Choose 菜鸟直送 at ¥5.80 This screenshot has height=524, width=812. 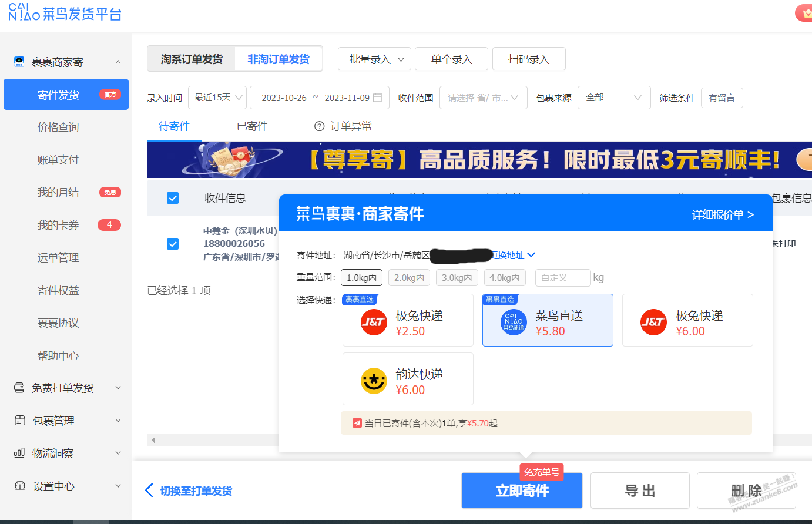point(548,320)
